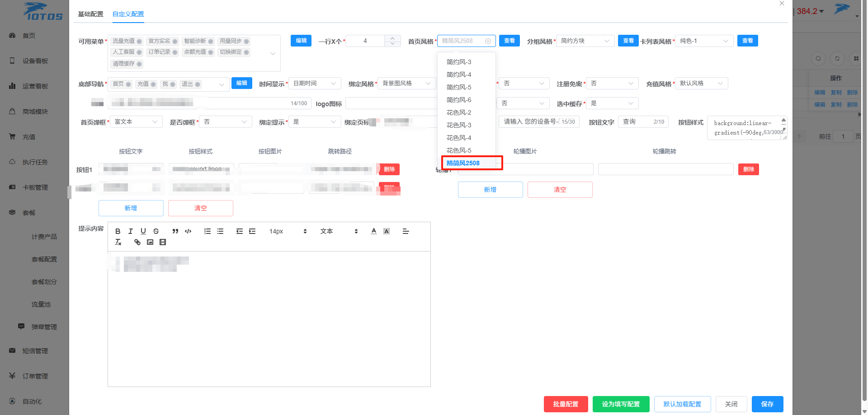Choose 简约风-6 from the style list
The width and height of the screenshot is (868, 415).
pos(467,100)
